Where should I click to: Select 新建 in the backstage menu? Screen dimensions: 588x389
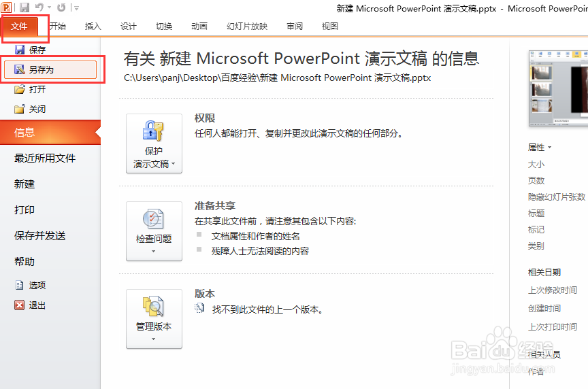point(24,184)
